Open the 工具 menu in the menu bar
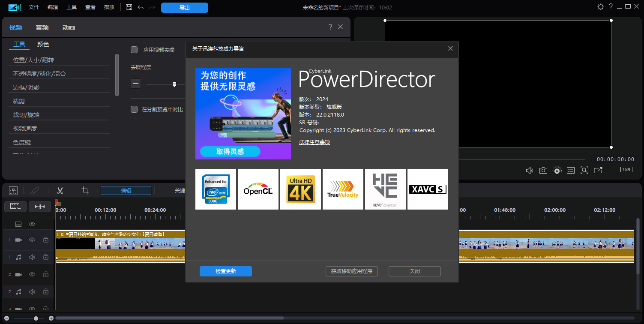This screenshot has width=644, height=324. (72, 7)
